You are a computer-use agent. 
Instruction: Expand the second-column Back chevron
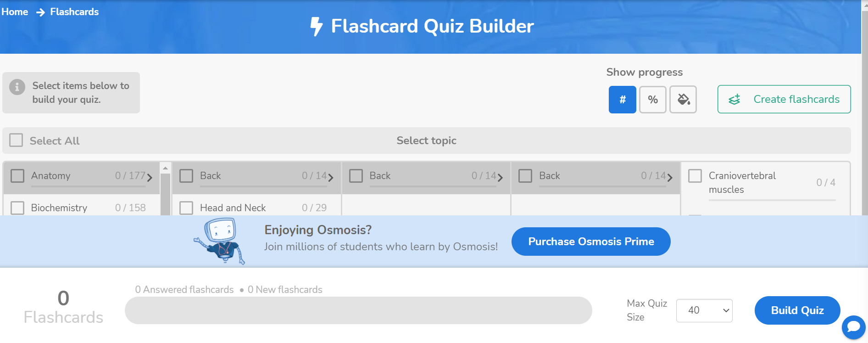point(331,177)
